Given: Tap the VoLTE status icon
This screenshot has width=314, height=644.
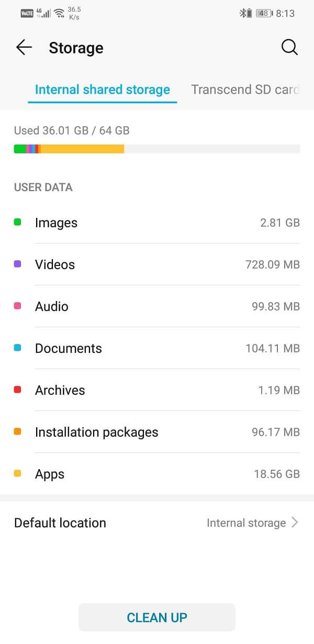Looking at the screenshot, I should pyautogui.click(x=27, y=14).
